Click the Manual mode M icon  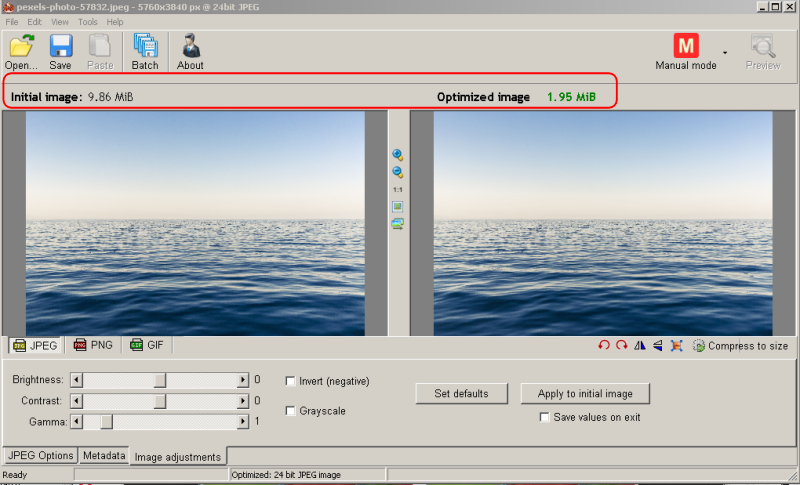[x=686, y=46]
